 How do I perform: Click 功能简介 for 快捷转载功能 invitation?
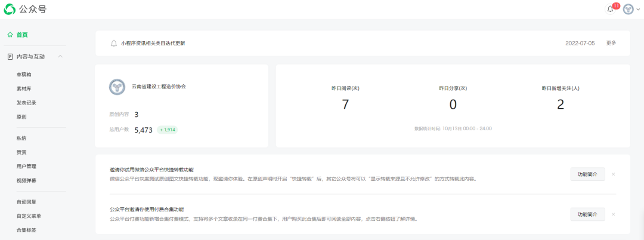(x=588, y=174)
